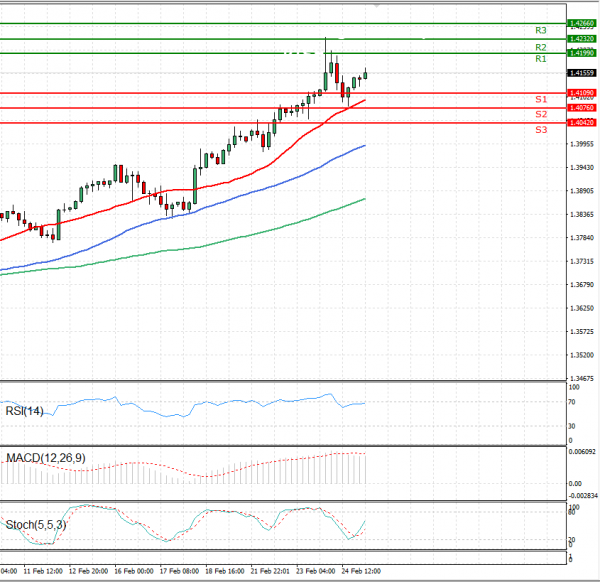
Task: Click the 1.37840 price axis value
Action: [582, 238]
